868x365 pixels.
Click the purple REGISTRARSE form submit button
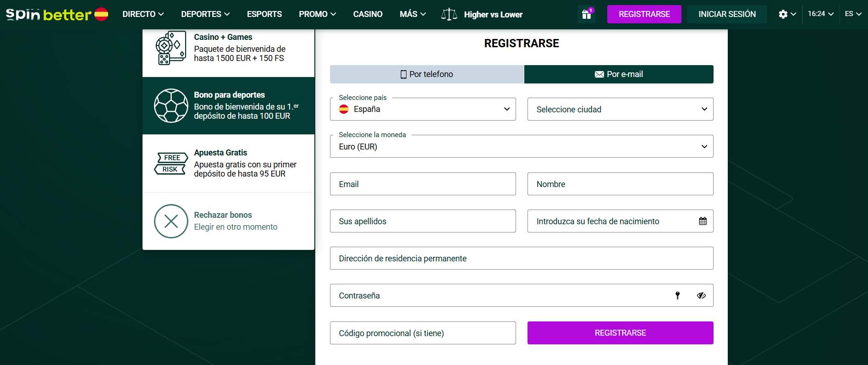point(620,333)
